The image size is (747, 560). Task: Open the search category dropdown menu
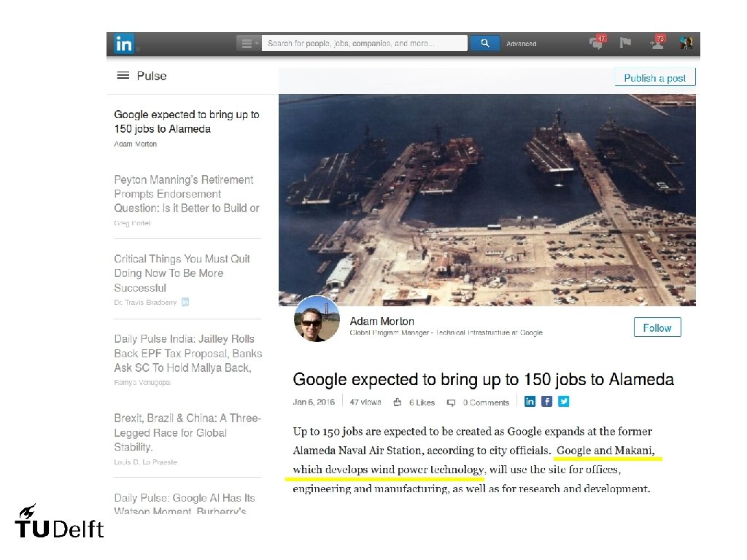pyautogui.click(x=249, y=43)
